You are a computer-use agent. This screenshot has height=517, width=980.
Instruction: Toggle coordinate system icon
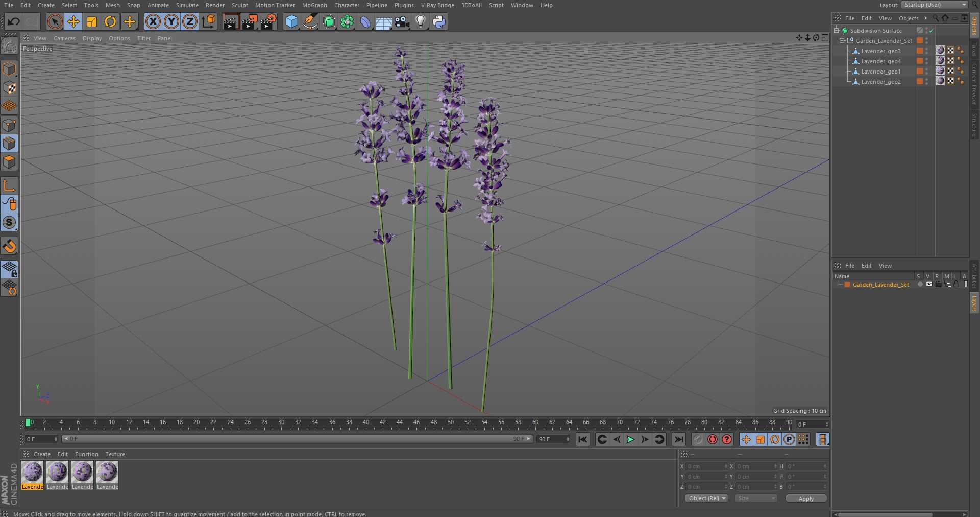(x=209, y=21)
